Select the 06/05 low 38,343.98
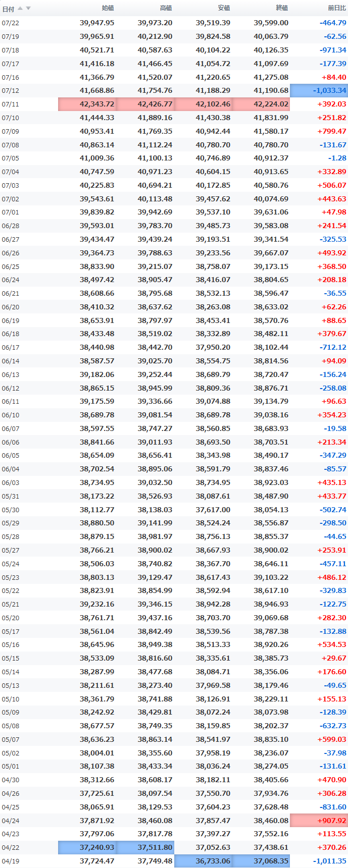The image size is (348, 868). coord(213,455)
